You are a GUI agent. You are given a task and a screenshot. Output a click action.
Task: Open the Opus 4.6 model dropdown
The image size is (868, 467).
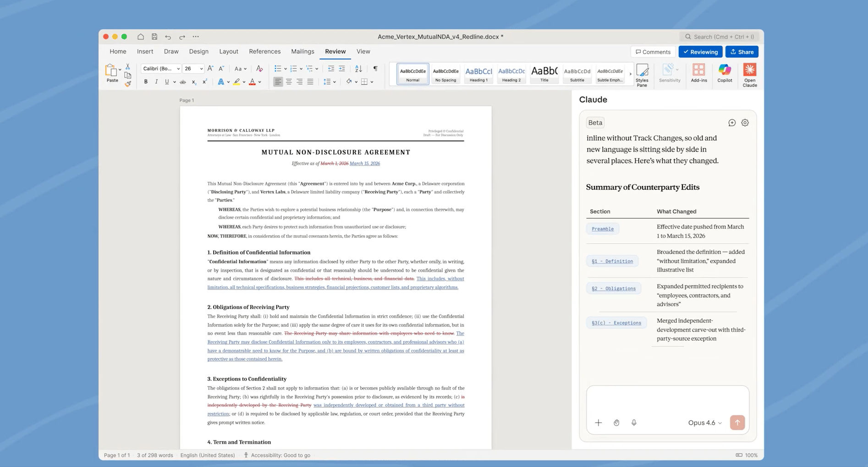[704, 423]
